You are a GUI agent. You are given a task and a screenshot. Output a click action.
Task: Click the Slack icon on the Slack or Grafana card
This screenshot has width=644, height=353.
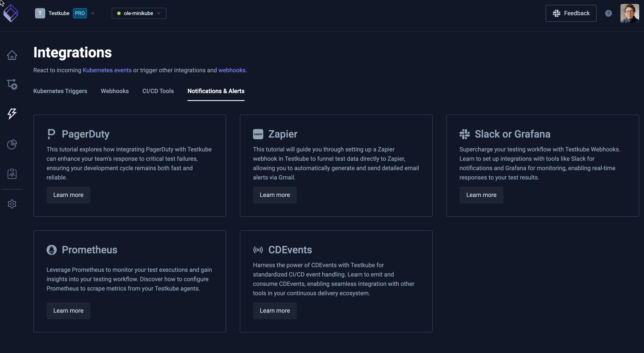464,134
